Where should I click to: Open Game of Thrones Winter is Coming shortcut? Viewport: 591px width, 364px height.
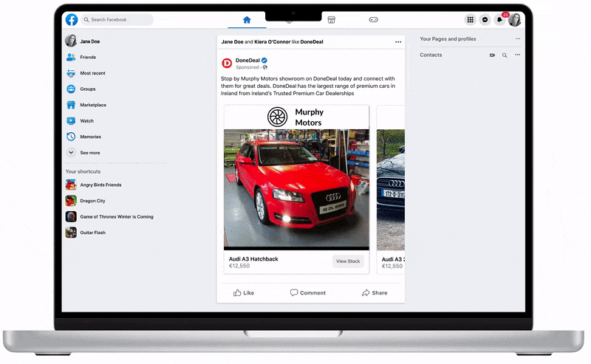click(x=109, y=216)
